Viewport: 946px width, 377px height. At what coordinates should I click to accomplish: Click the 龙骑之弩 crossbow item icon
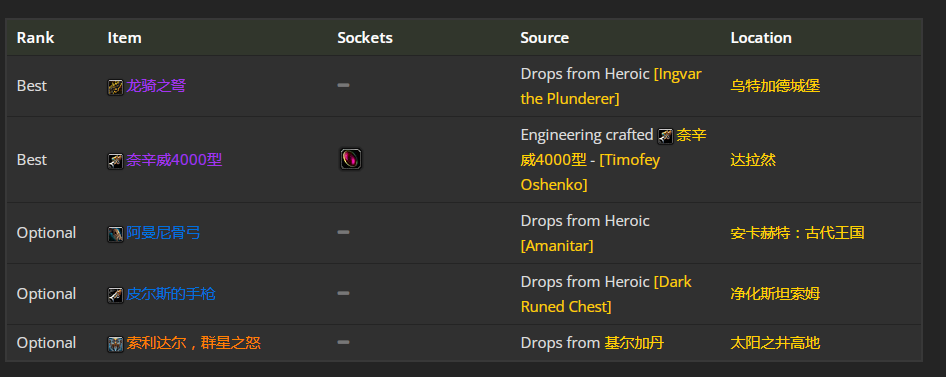[x=115, y=87]
